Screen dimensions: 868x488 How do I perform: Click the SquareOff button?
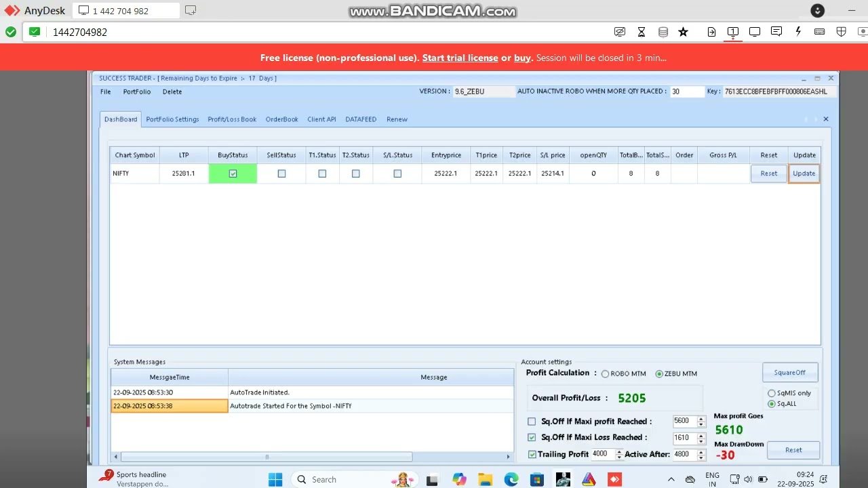790,373
